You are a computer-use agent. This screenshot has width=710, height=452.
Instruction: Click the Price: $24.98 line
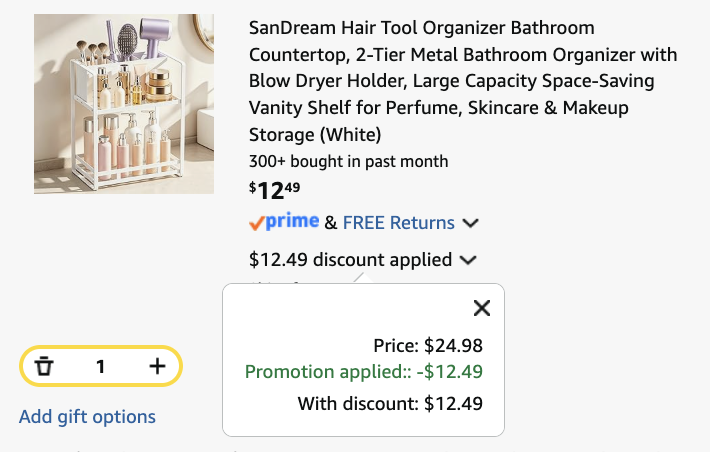coord(428,346)
